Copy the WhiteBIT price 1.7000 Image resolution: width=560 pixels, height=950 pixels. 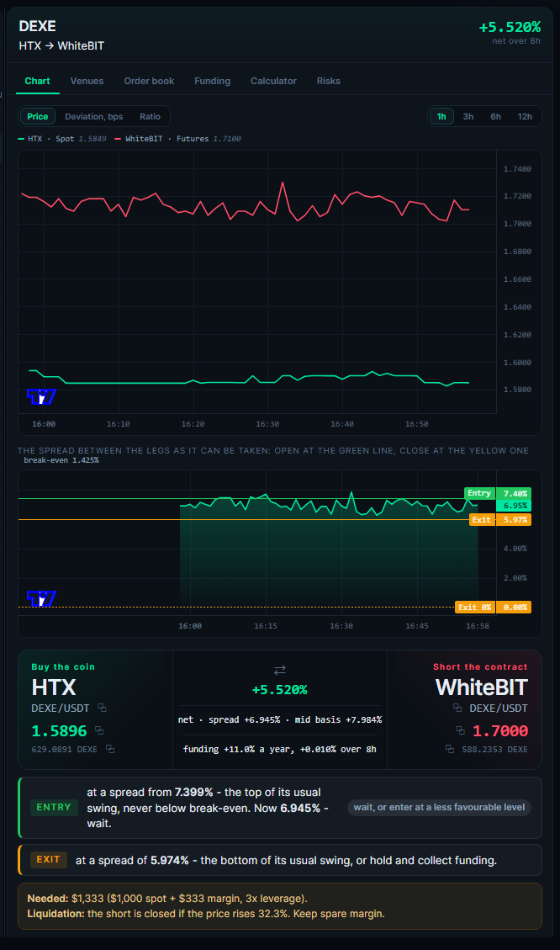tap(461, 730)
